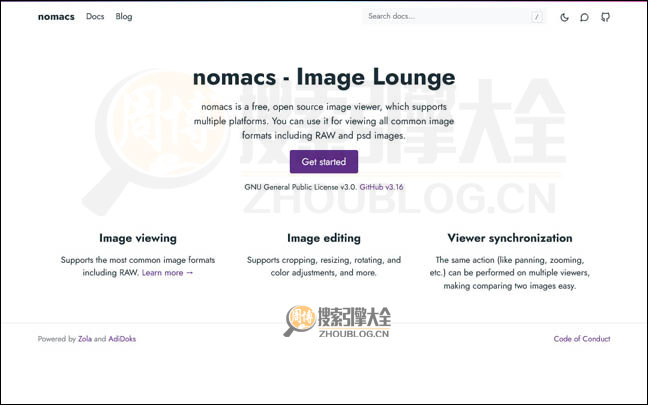Click the Get started button
The width and height of the screenshot is (648, 405).
coord(324,162)
